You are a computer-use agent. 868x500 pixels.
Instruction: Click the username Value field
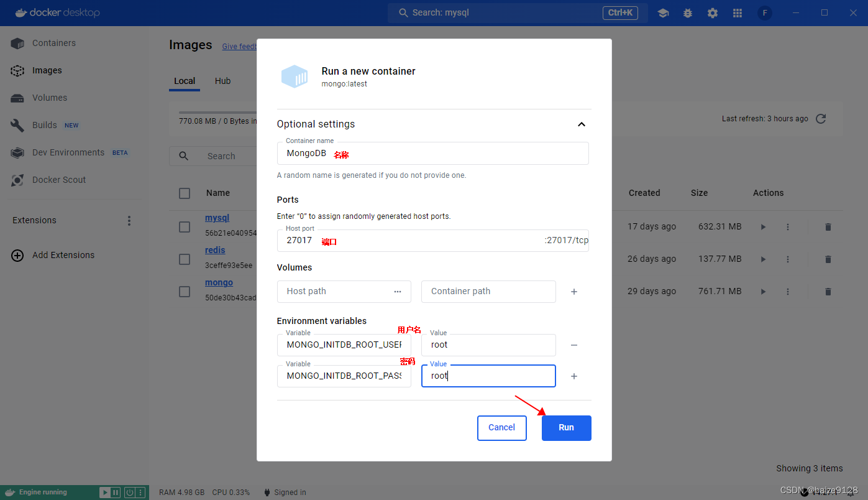pos(488,345)
